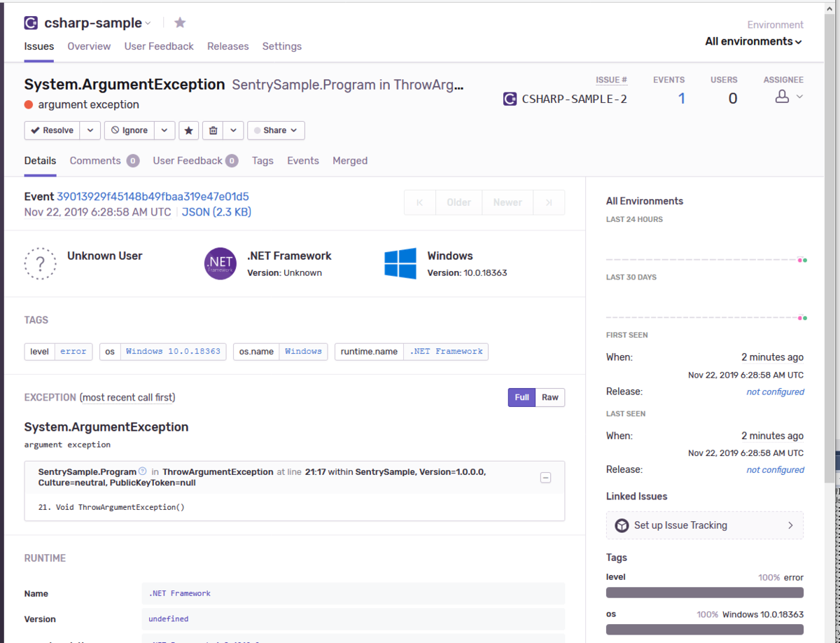Open the Comments tab
Viewport: 840px width, 643px height.
[x=104, y=160]
